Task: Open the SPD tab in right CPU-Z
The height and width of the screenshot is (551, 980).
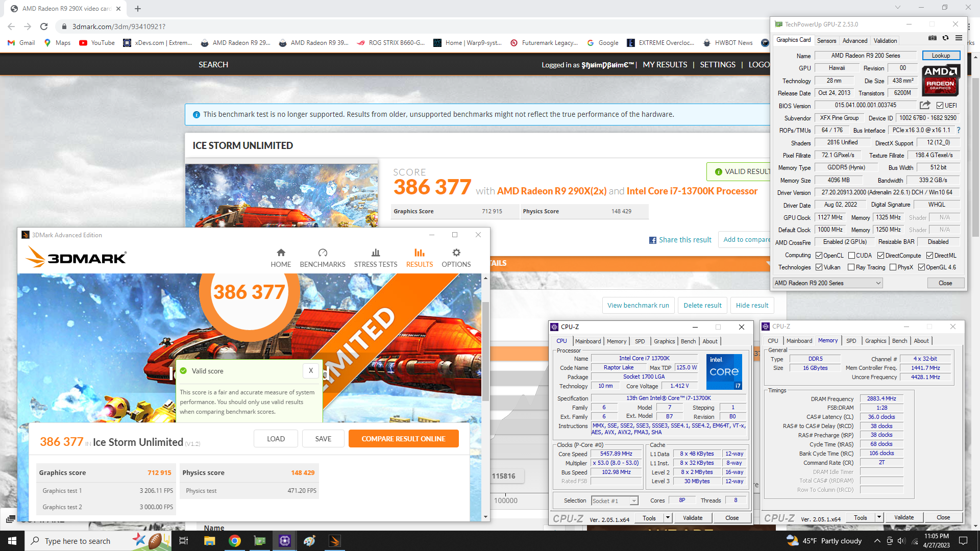Action: 851,341
